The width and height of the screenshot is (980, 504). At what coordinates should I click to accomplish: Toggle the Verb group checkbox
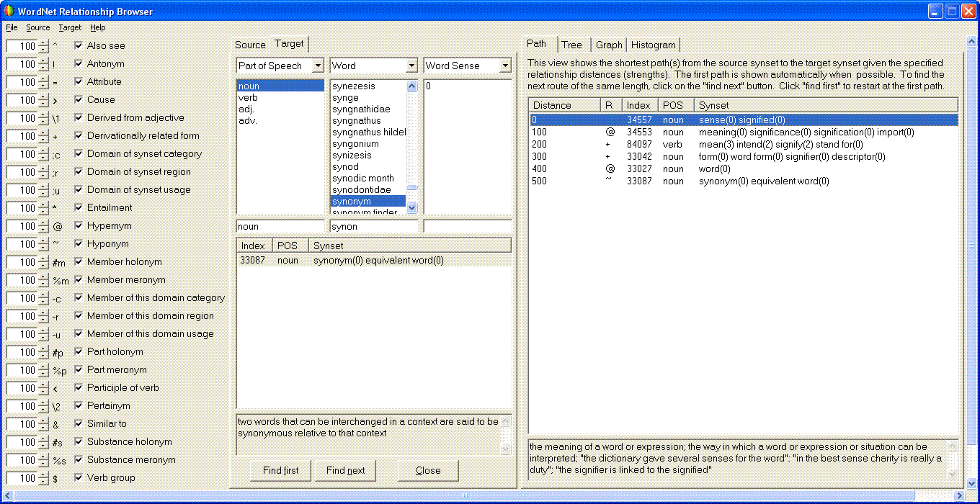(79, 477)
